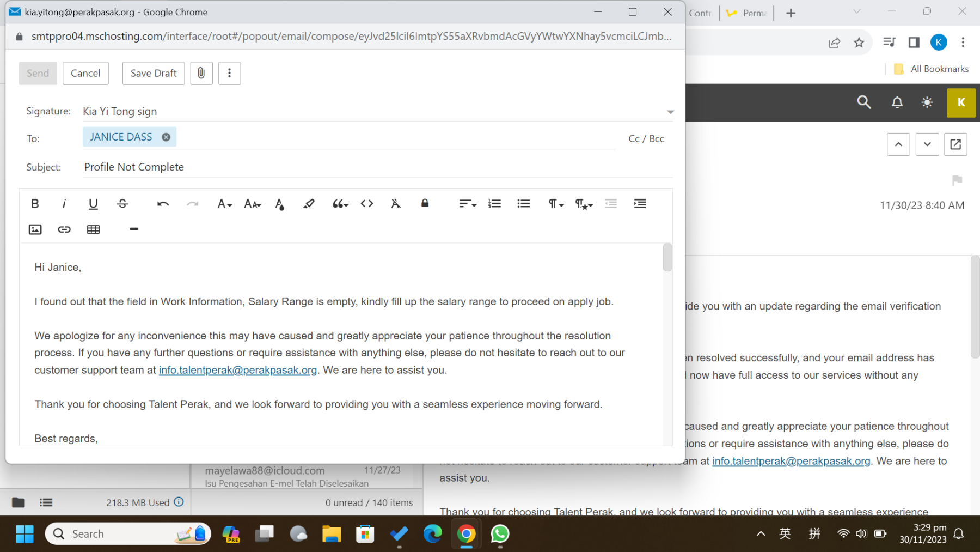Click the Subject input field

point(376,167)
